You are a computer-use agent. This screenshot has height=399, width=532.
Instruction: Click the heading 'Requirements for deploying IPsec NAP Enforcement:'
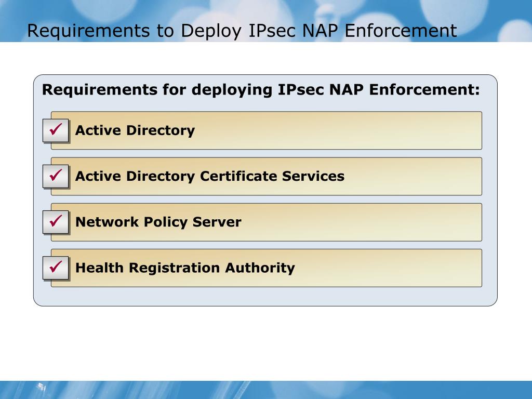261,90
